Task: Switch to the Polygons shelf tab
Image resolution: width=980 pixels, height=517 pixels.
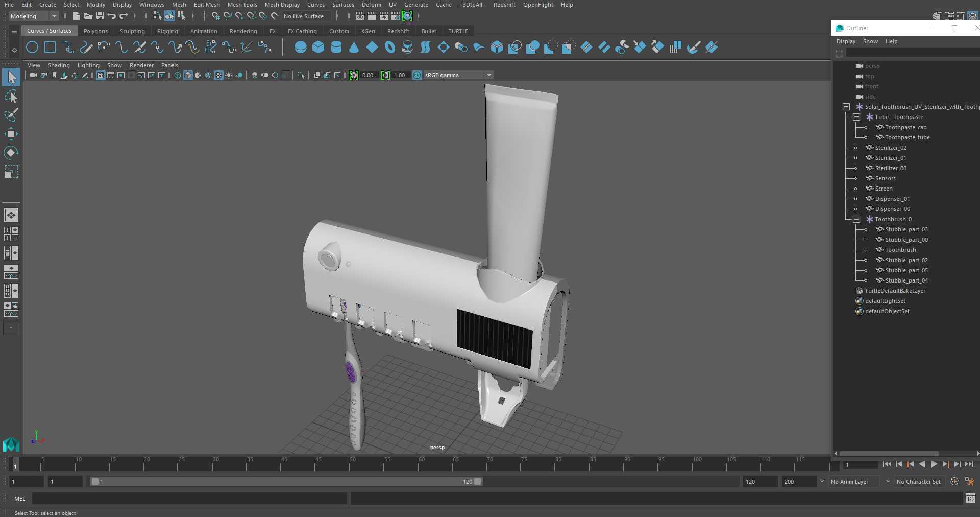Action: 95,31
